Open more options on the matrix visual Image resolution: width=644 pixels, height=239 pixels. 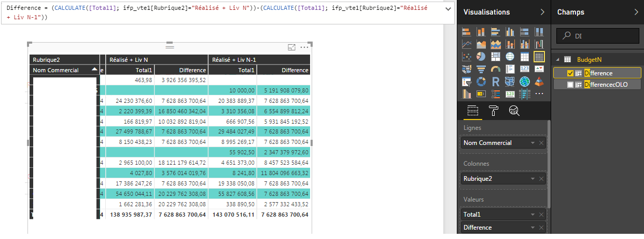tap(304, 47)
